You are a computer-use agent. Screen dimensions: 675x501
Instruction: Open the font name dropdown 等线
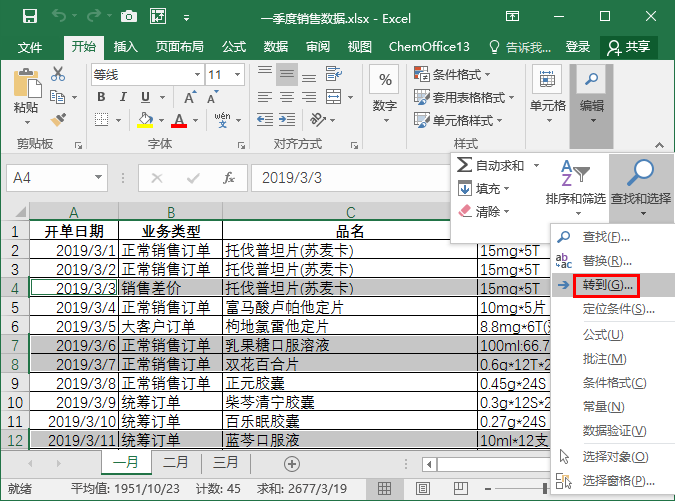pyautogui.click(x=197, y=74)
